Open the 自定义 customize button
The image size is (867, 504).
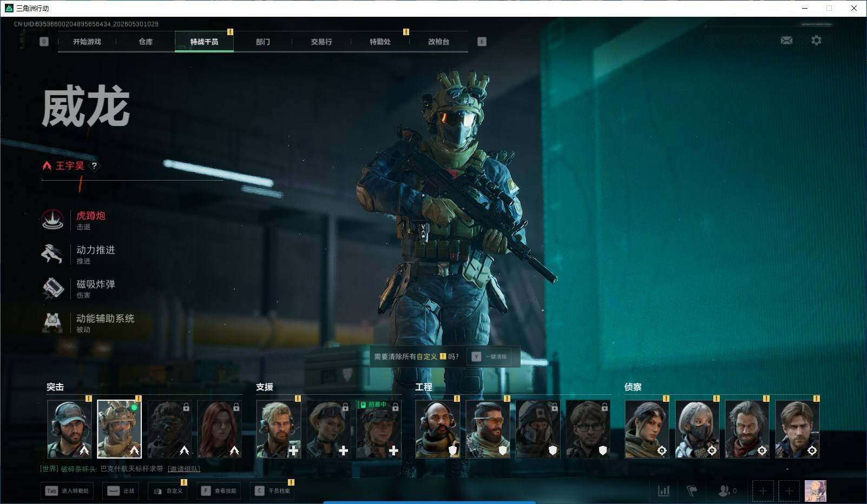click(168, 491)
